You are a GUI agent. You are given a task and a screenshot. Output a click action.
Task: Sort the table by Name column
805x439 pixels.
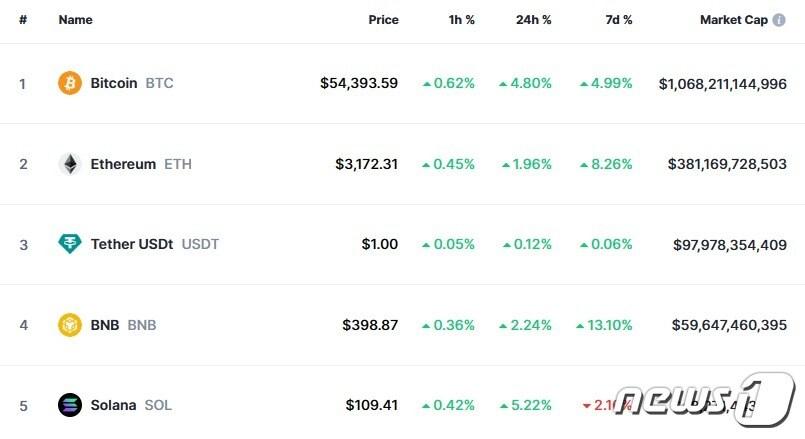point(75,20)
